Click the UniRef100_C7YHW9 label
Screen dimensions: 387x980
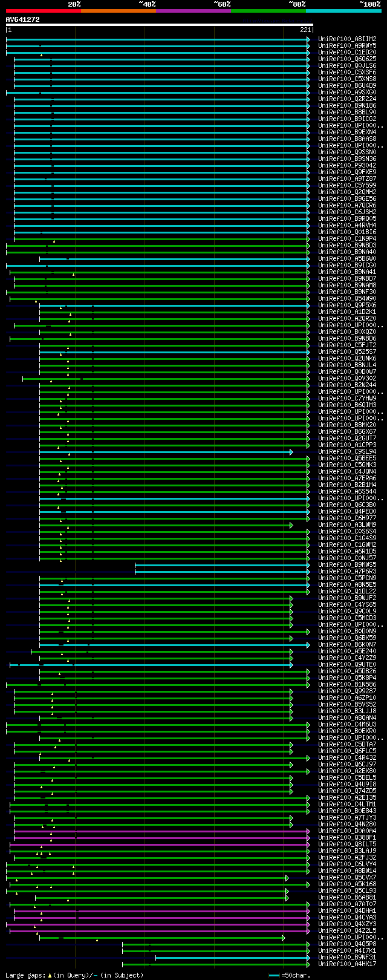coord(347,398)
